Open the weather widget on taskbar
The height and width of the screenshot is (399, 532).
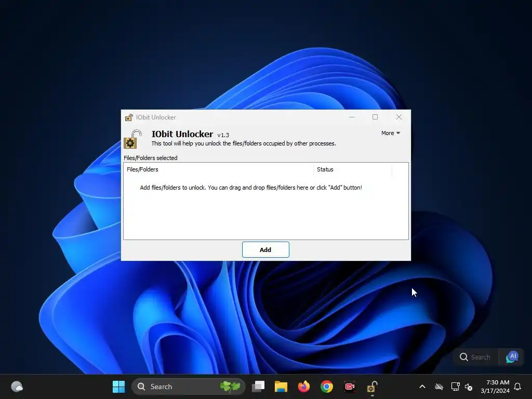tap(17, 387)
